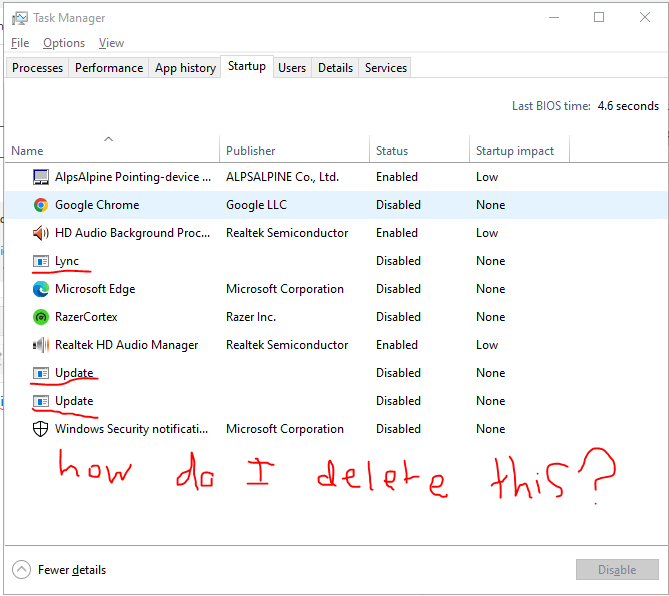Click the Google LLC publisher cell
The height and width of the screenshot is (596, 669).
[x=256, y=205]
